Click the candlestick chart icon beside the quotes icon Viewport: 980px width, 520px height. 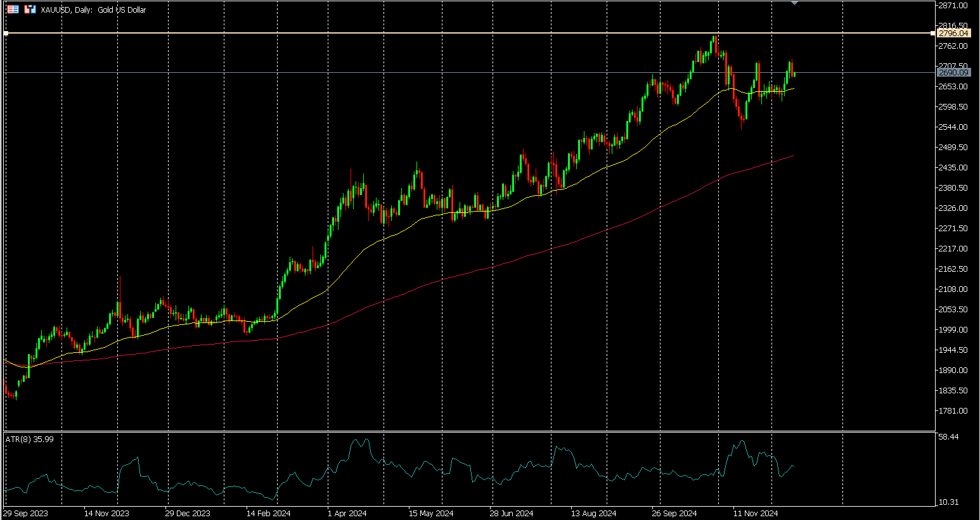[x=29, y=10]
